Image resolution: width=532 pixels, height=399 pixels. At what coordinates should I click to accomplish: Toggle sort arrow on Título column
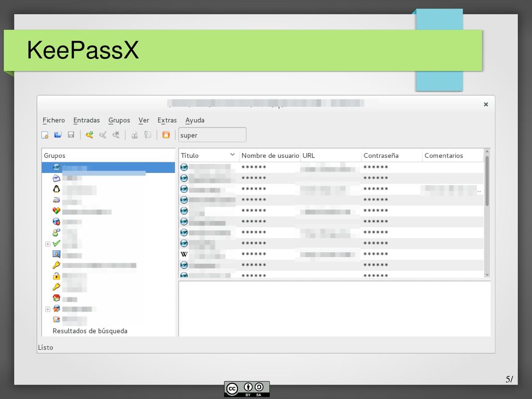point(232,155)
